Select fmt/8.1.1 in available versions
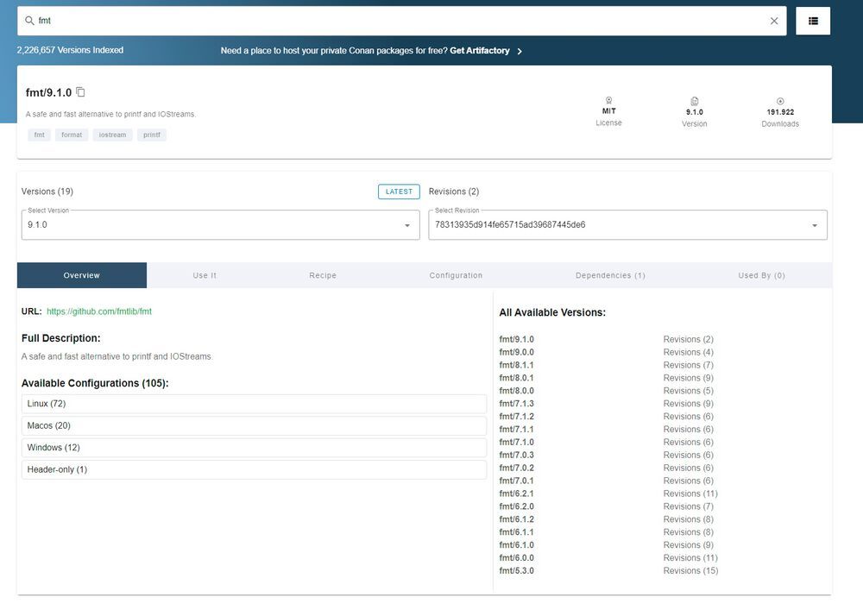This screenshot has height=616, width=863. (516, 365)
